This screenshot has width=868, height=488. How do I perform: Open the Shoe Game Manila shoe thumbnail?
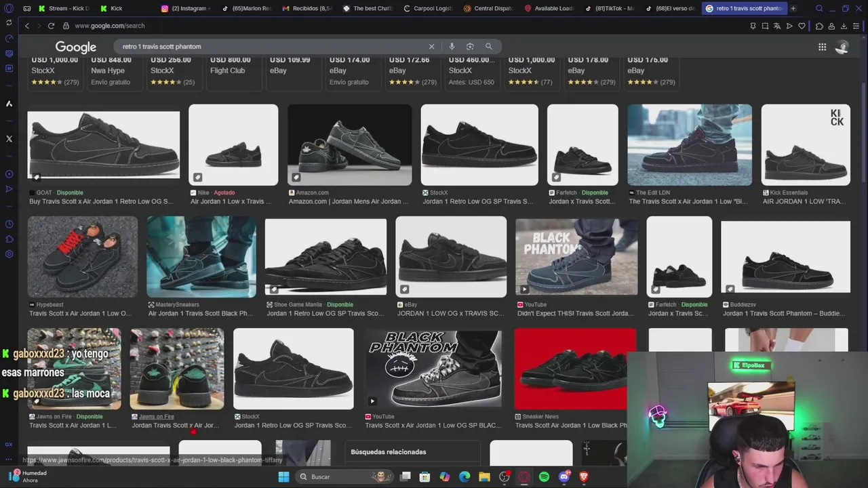pyautogui.click(x=325, y=257)
